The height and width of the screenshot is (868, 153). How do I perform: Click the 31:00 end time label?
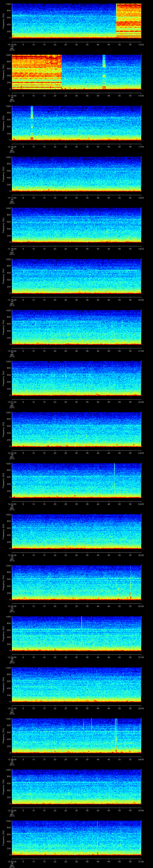point(141,861)
